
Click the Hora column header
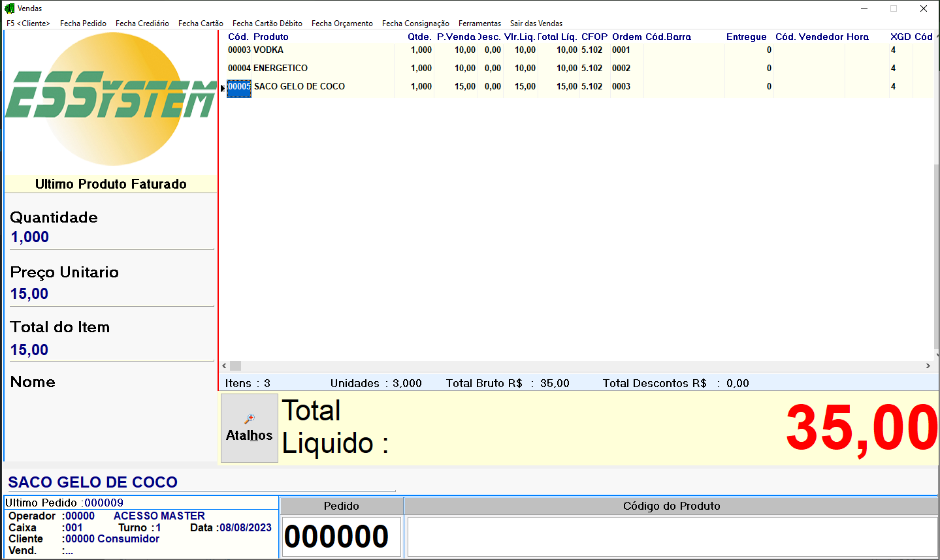click(858, 37)
